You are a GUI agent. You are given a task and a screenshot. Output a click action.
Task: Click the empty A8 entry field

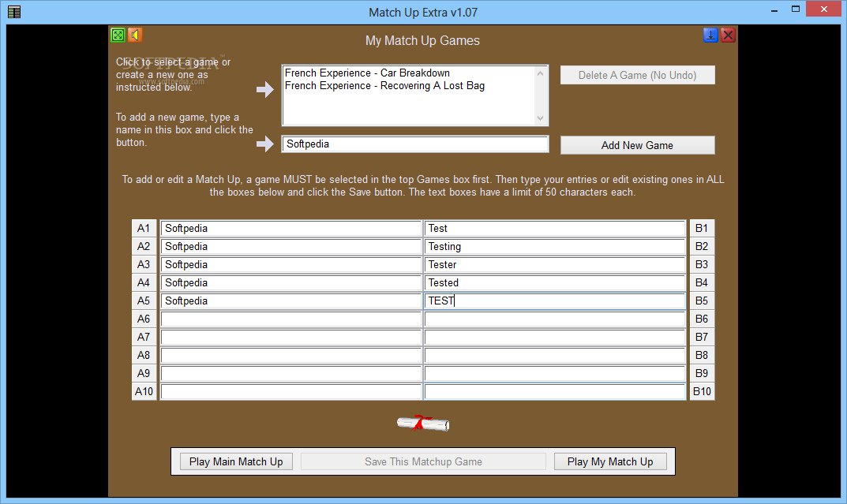[291, 355]
